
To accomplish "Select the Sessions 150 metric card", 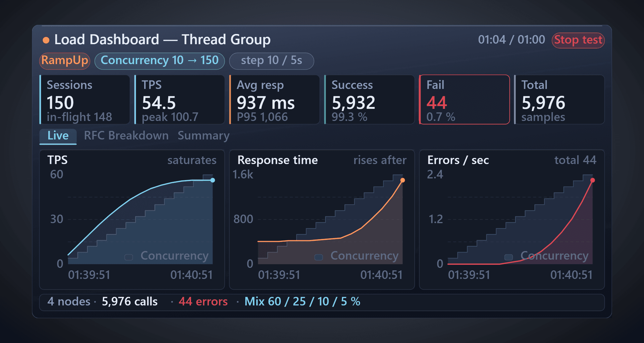I will click(x=85, y=100).
